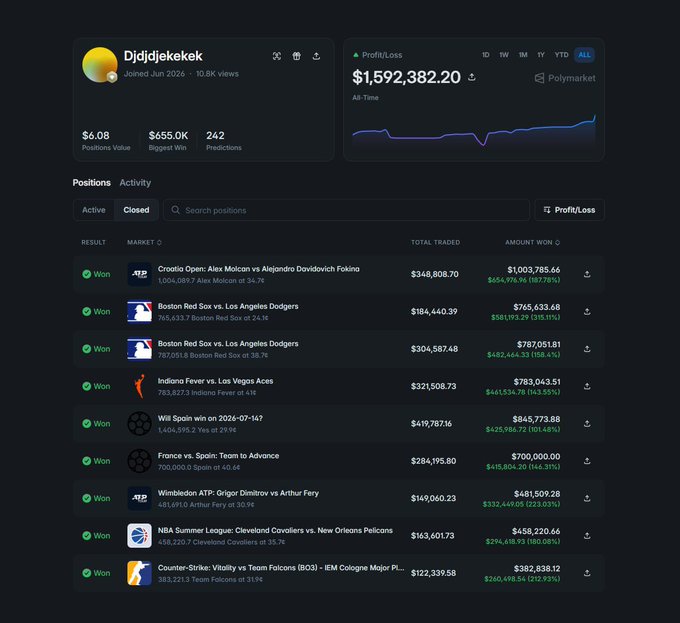Click the $348,808.70 total traded value
The width and height of the screenshot is (680, 623).
coord(435,274)
